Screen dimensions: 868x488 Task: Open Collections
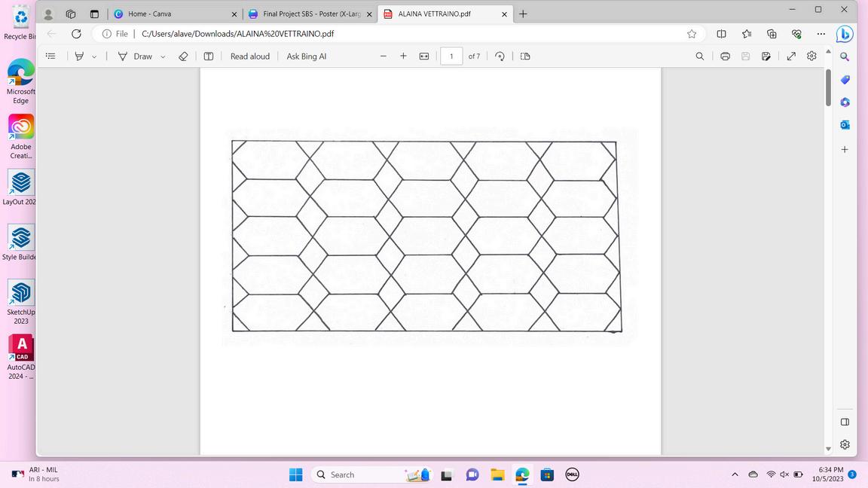pos(772,34)
